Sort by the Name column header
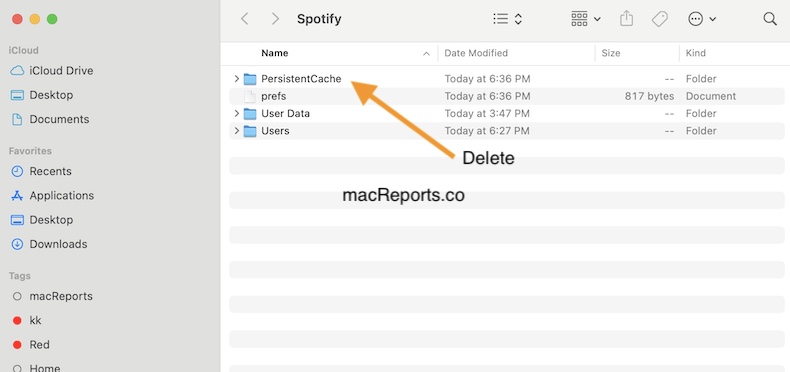 [275, 53]
